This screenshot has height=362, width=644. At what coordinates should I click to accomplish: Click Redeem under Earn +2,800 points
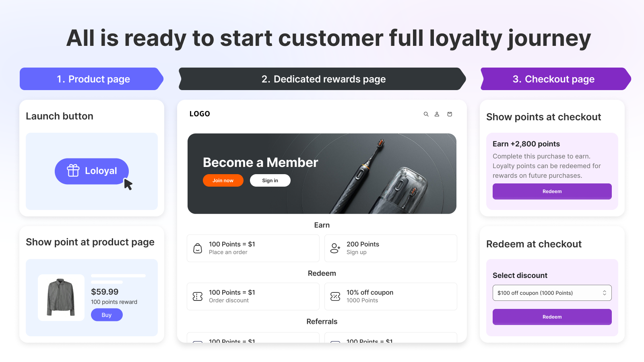pyautogui.click(x=552, y=191)
